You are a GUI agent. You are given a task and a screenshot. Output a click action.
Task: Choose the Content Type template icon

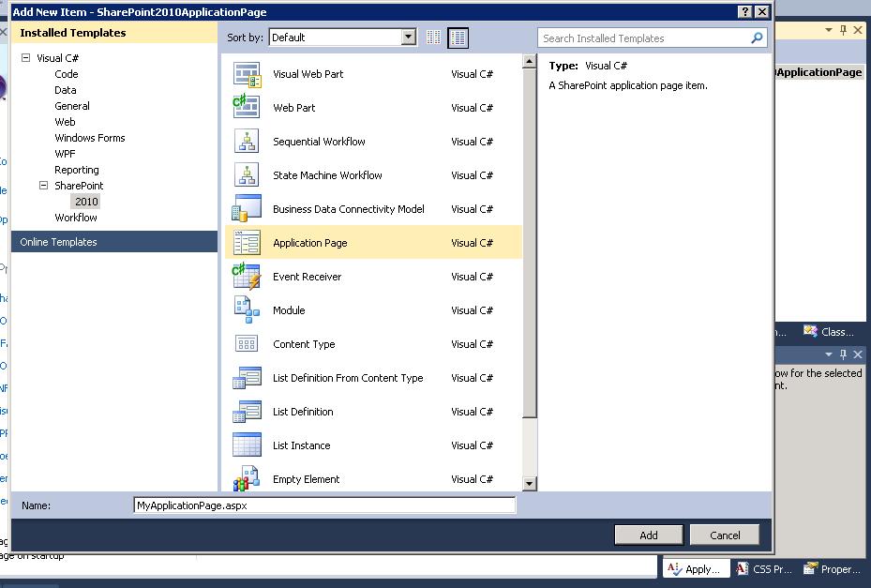(248, 343)
